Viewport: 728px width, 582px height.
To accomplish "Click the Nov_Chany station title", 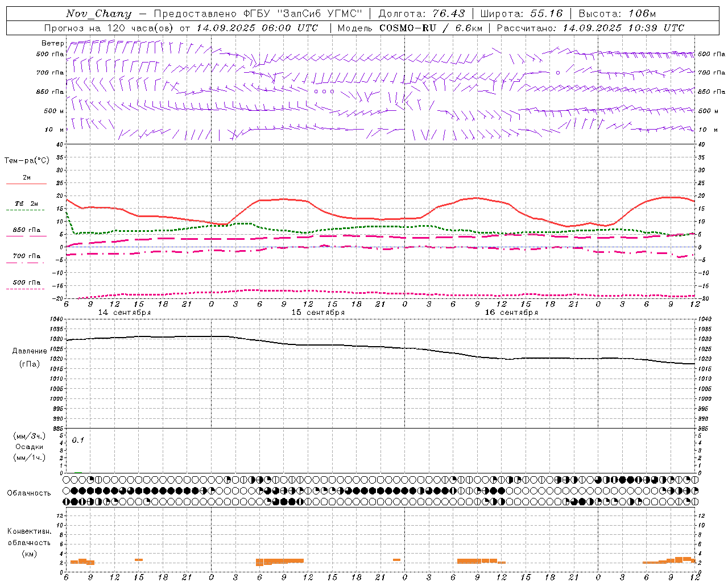I will point(98,14).
